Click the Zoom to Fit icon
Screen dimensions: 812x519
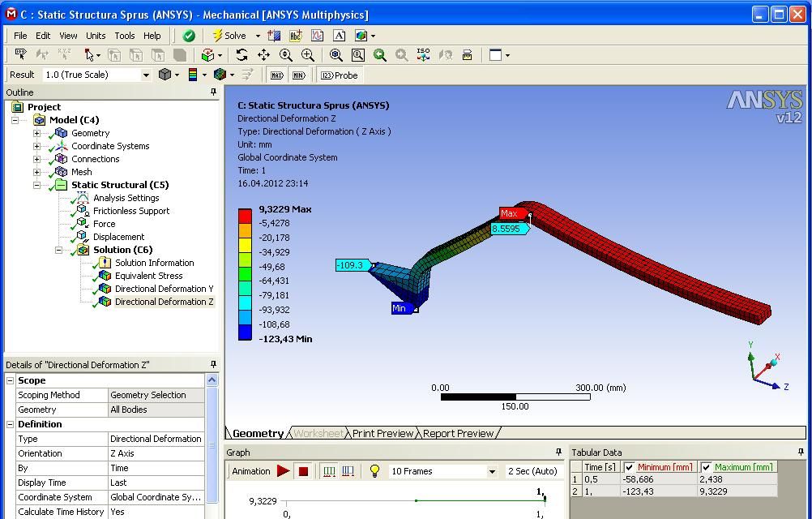(x=336, y=55)
